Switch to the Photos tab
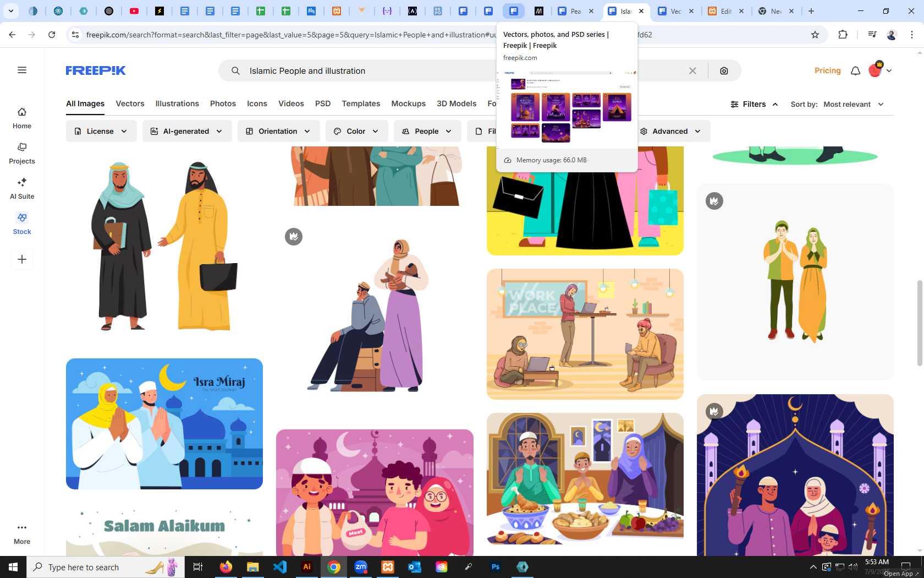Screen dimensions: 924x578 click(x=223, y=103)
